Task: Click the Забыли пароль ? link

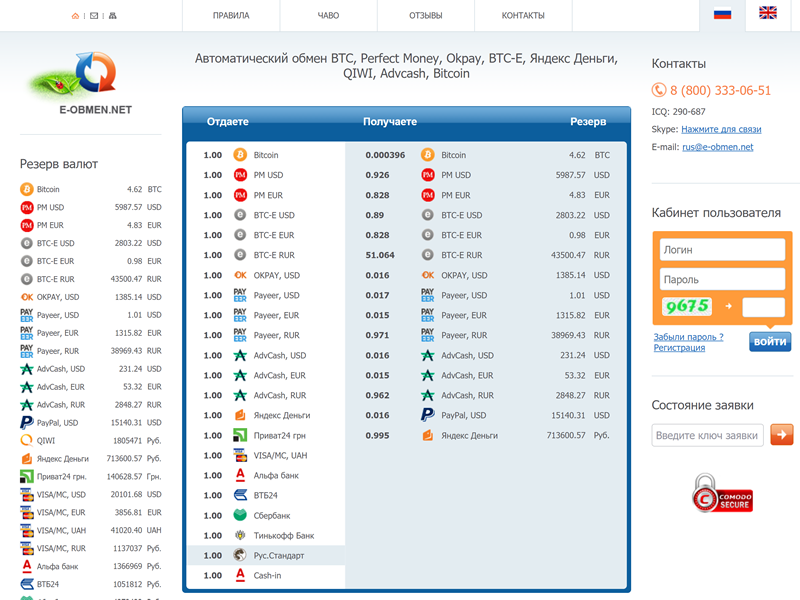Action: click(x=688, y=337)
